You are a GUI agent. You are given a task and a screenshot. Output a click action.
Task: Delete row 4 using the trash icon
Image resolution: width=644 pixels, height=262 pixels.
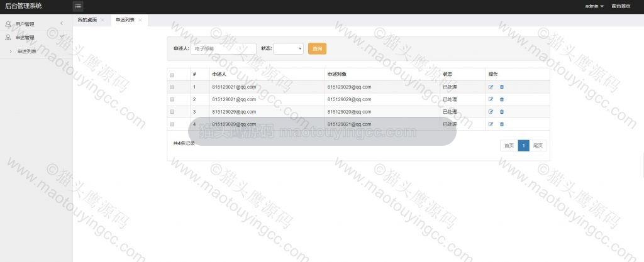[x=502, y=124]
